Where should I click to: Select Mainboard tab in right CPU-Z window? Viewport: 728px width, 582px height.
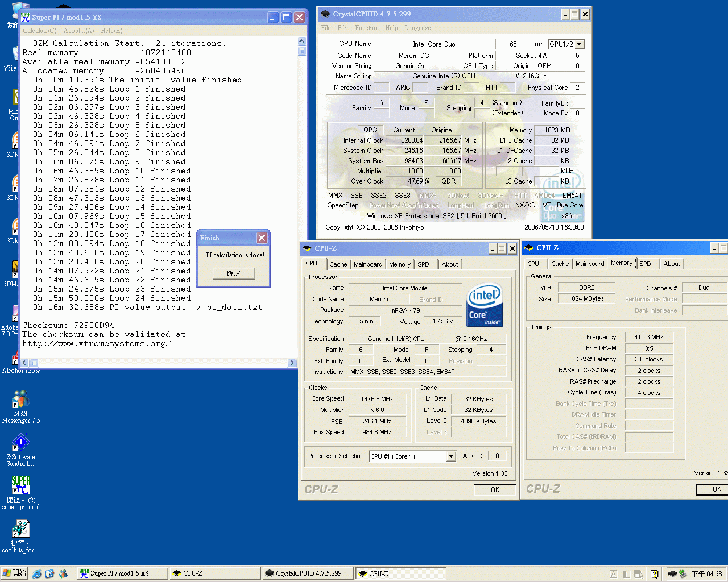coord(590,264)
